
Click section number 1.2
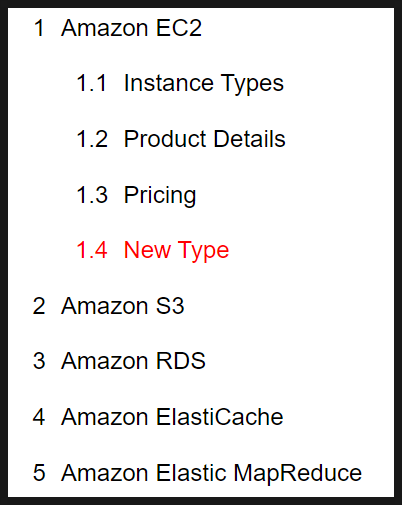tap(92, 139)
